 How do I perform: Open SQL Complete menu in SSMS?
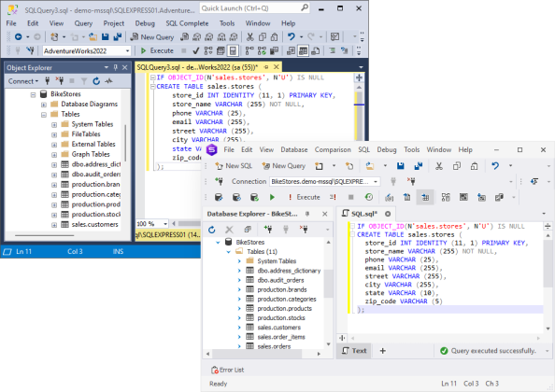187,23
